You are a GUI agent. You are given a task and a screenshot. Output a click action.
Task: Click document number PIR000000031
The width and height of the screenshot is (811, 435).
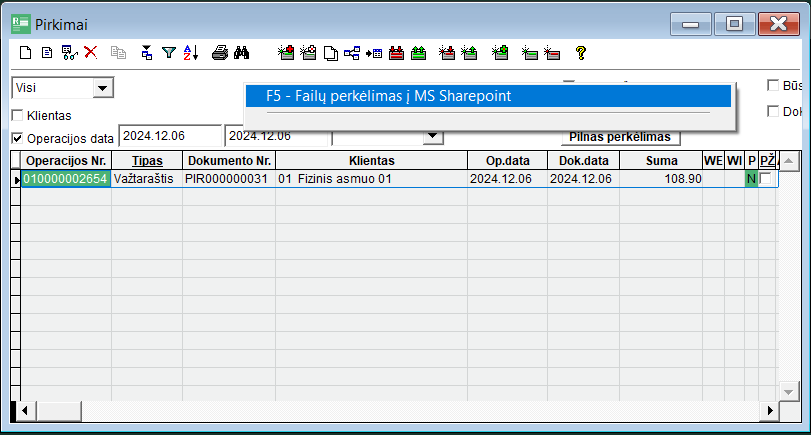(229, 179)
